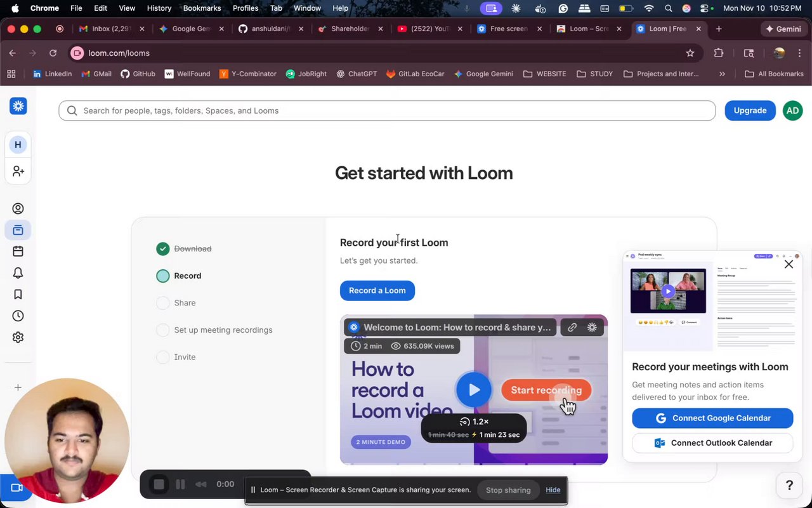Click the Upgrade button
This screenshot has width=812, height=508.
coord(750,110)
